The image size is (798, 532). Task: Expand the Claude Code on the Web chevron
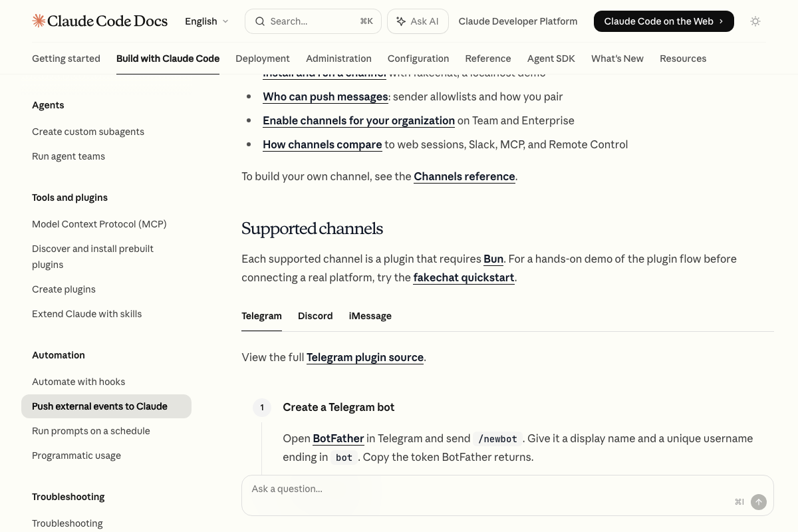click(x=721, y=21)
